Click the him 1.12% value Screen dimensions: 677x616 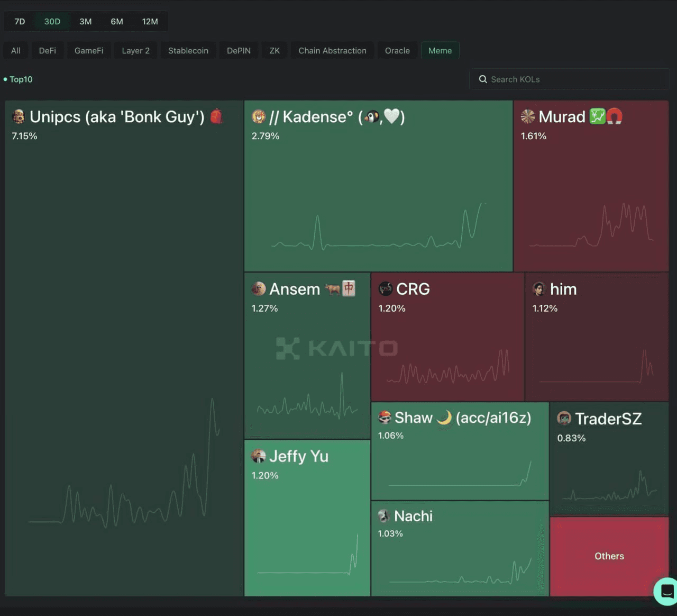[545, 309]
